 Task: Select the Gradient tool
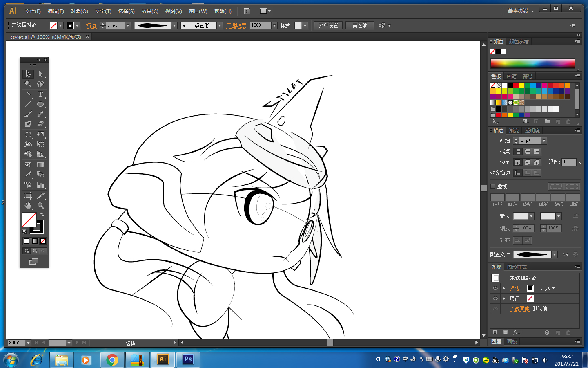40,165
